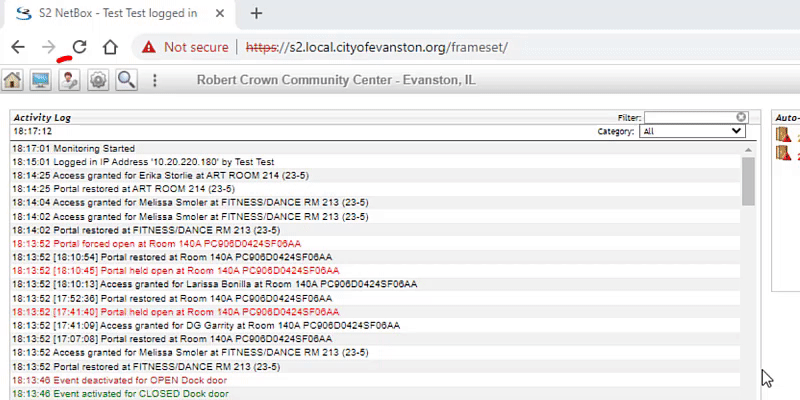Viewport: 800px width, 400px height.
Task: Reload the page with the refresh button
Action: pos(79,47)
